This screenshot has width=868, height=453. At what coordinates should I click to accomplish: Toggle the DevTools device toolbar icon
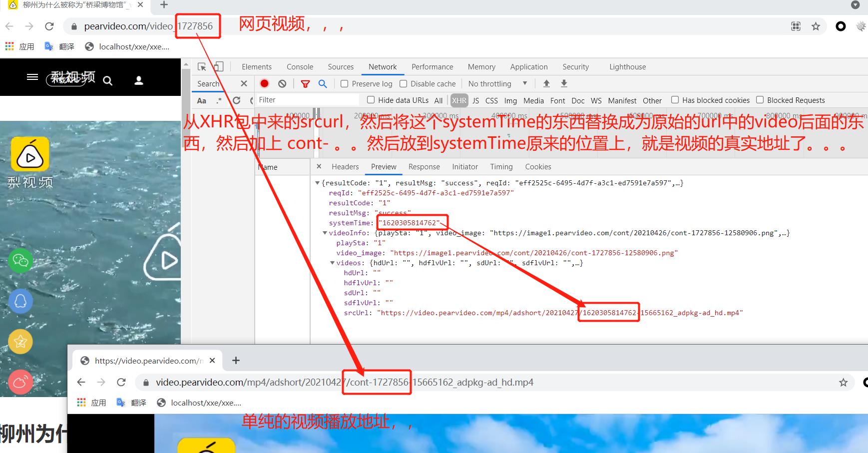pos(219,67)
